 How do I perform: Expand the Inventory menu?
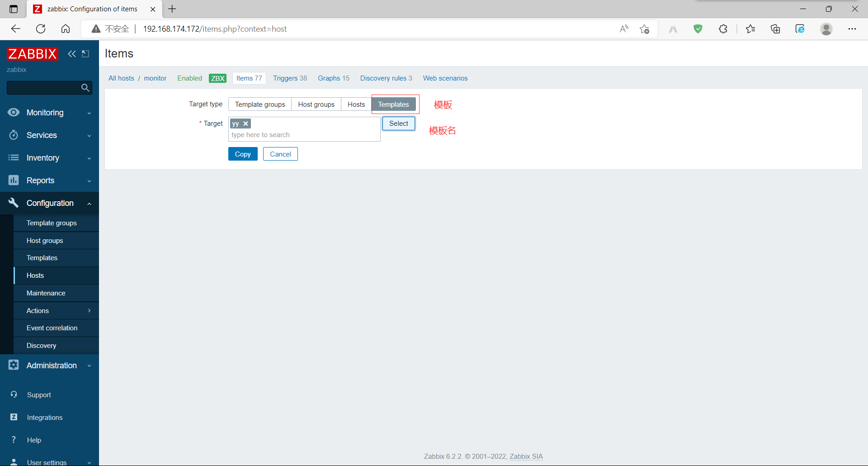tap(89, 158)
